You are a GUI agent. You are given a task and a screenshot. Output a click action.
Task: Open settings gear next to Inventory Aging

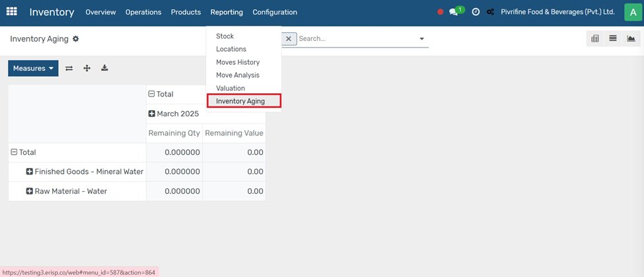coord(75,38)
